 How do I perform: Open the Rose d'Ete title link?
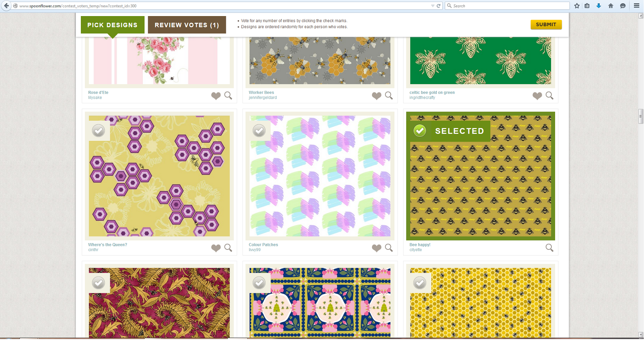tap(98, 93)
